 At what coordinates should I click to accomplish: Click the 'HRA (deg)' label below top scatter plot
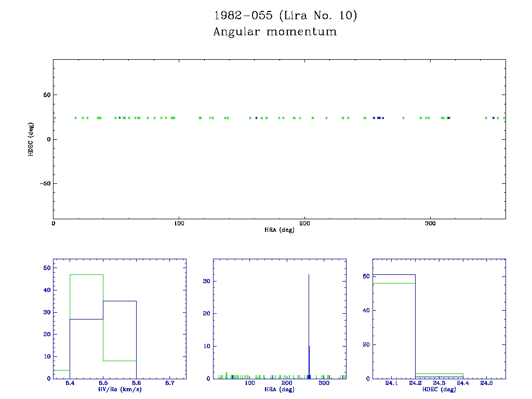(280, 230)
